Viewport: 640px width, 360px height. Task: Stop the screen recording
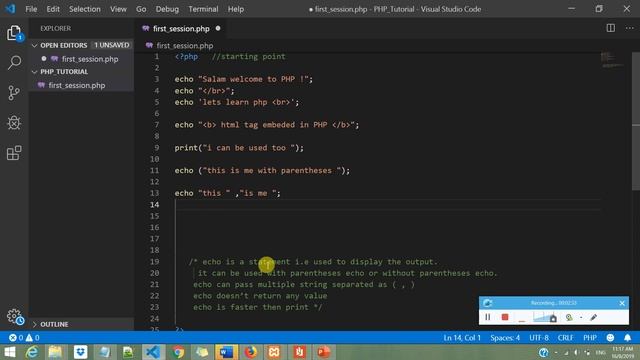click(x=505, y=317)
